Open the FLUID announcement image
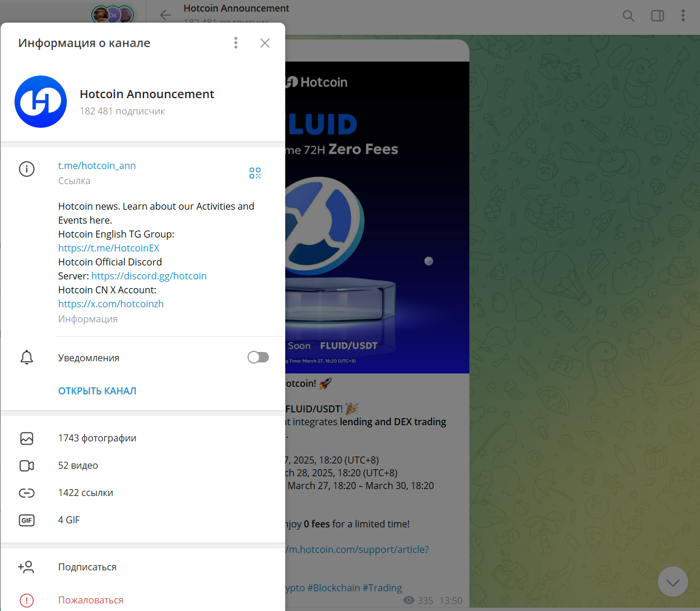700x611 pixels. pos(377,217)
